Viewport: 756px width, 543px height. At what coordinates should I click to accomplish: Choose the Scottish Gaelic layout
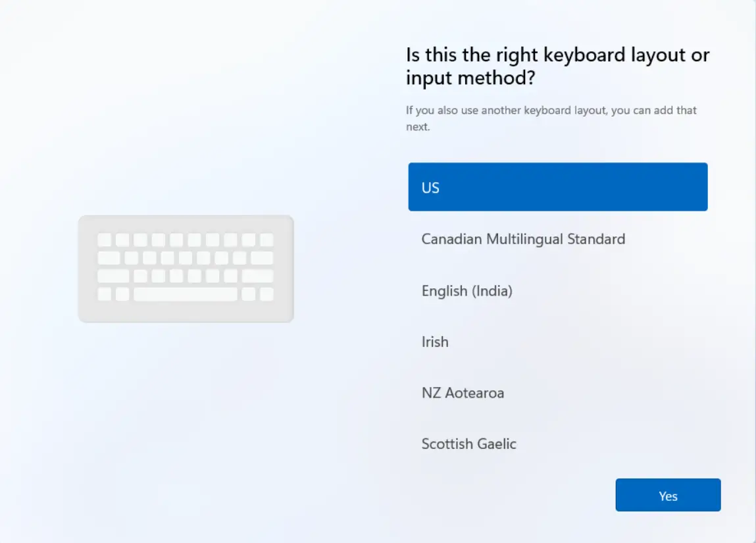pyautogui.click(x=468, y=444)
